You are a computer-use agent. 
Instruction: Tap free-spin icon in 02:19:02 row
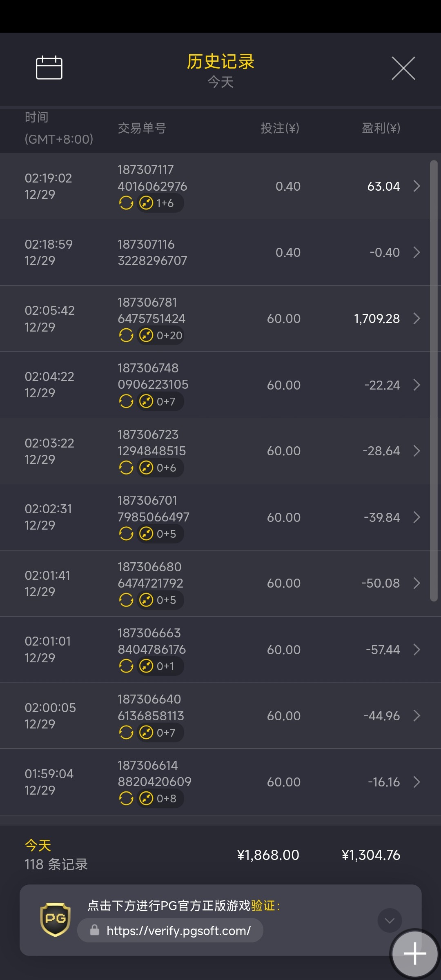tap(146, 203)
